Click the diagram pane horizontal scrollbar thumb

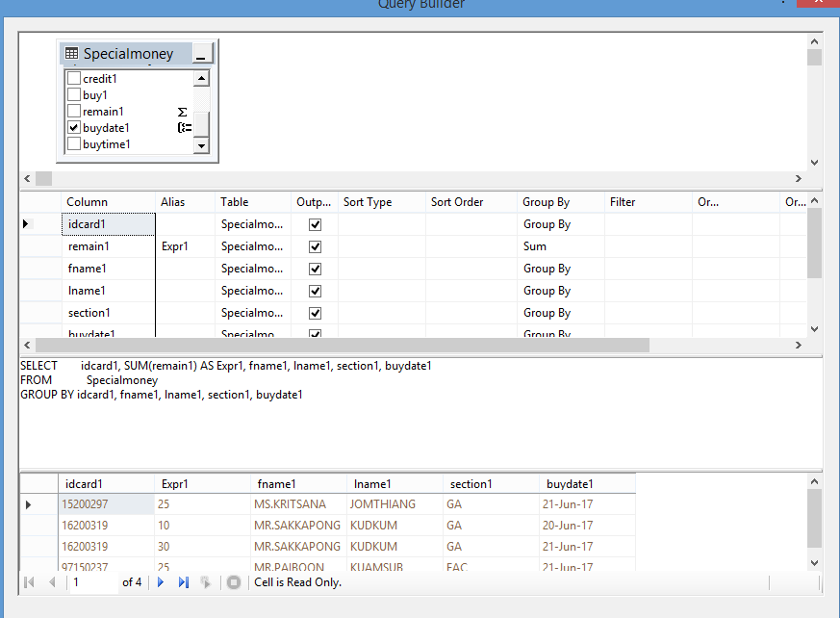click(x=43, y=178)
